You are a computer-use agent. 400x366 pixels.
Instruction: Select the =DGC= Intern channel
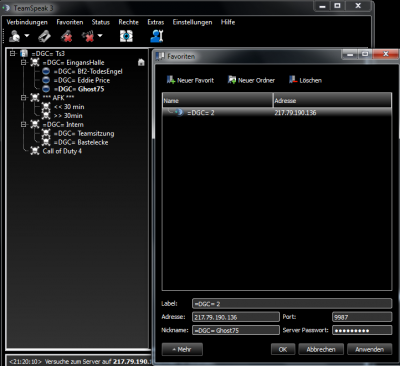(x=63, y=124)
